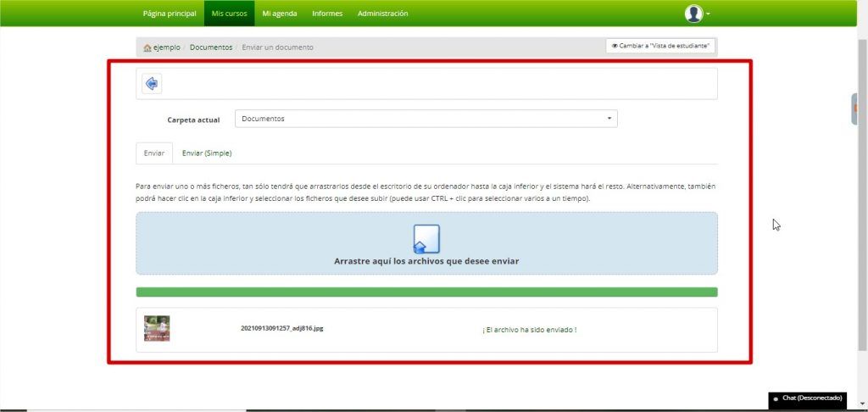Click Cambiar a "Vista de estudiante" button
The image size is (868, 412).
tap(659, 46)
